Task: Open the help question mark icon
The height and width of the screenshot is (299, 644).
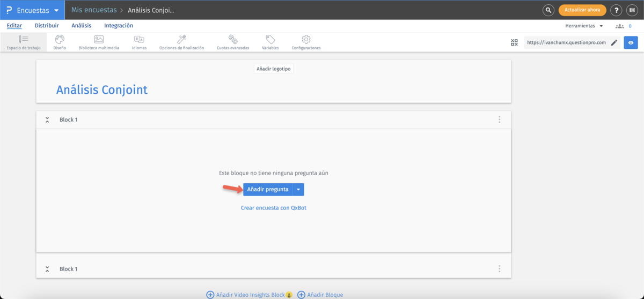Action: 617,10
